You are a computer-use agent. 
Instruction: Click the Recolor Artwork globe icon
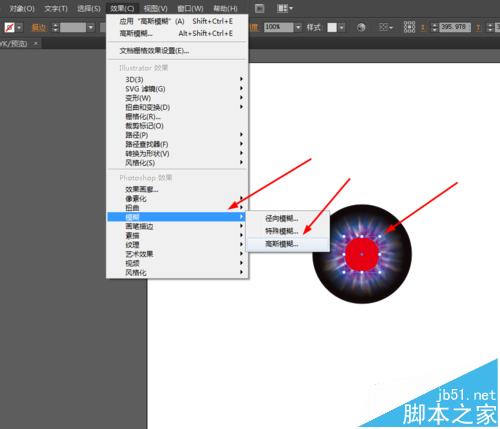point(361,27)
